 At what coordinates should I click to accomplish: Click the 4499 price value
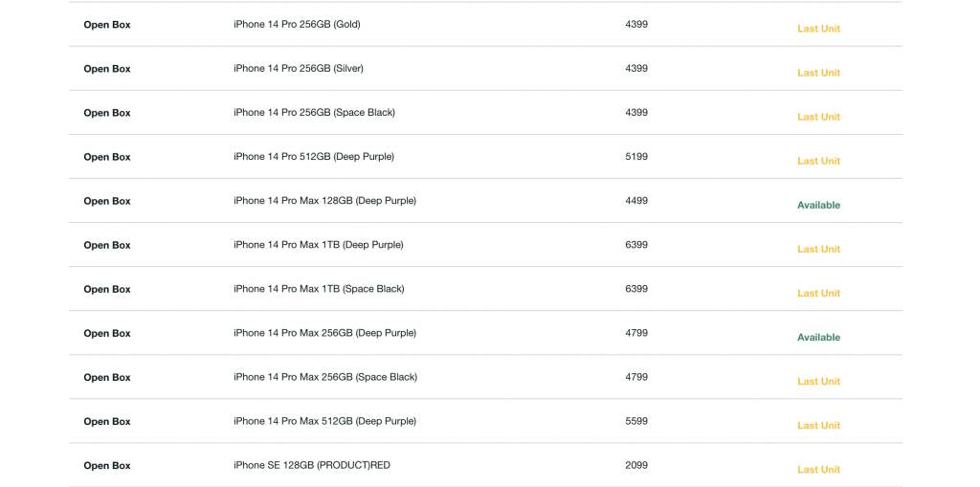coord(636,201)
